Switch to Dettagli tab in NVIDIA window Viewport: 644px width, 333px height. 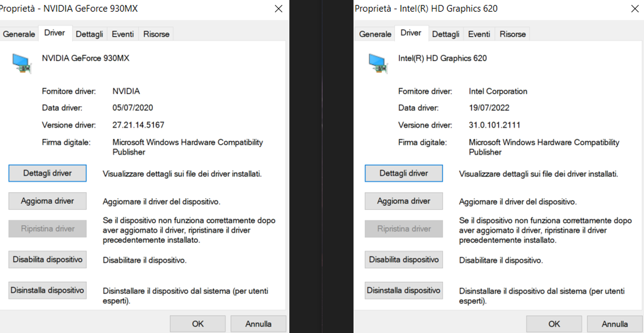pyautogui.click(x=89, y=34)
